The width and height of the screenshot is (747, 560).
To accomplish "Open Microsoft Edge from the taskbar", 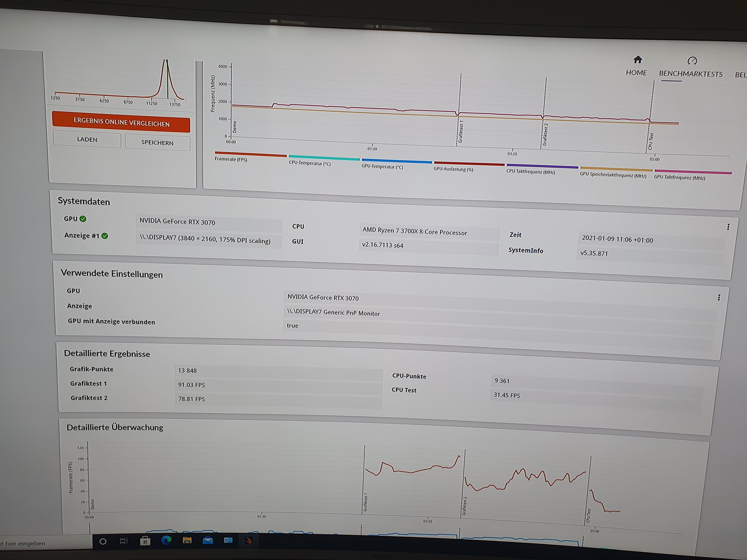I will pyautogui.click(x=166, y=541).
